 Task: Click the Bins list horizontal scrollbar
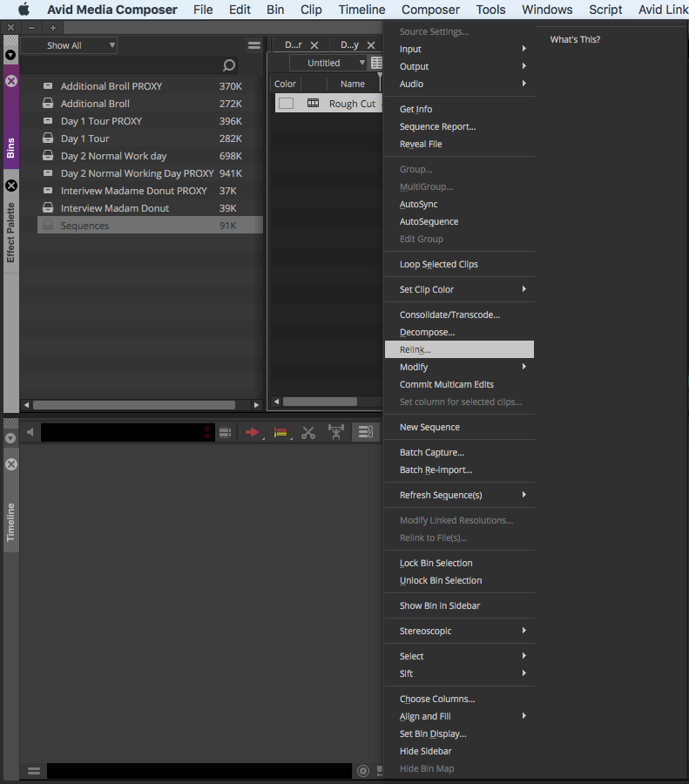coord(133,404)
